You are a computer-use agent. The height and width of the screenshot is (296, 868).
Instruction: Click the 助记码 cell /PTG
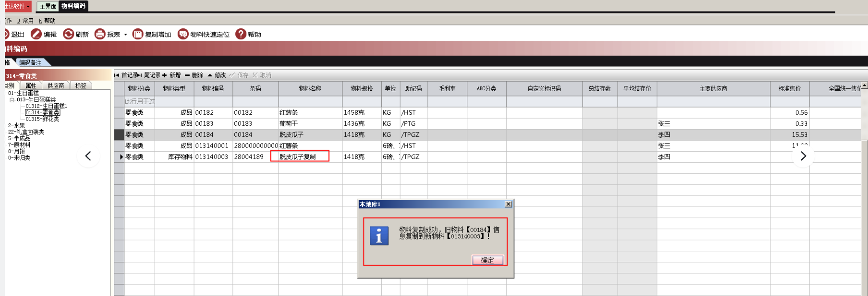tap(414, 124)
